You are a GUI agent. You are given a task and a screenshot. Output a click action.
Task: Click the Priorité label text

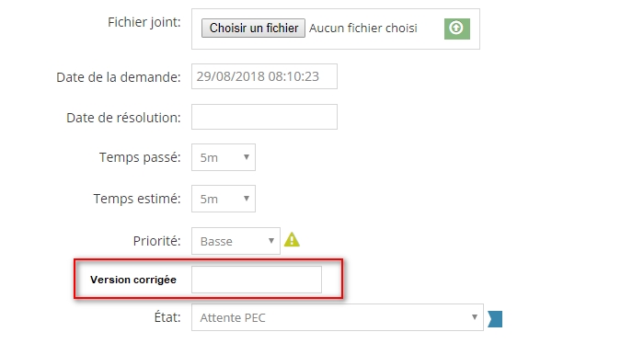tap(157, 241)
